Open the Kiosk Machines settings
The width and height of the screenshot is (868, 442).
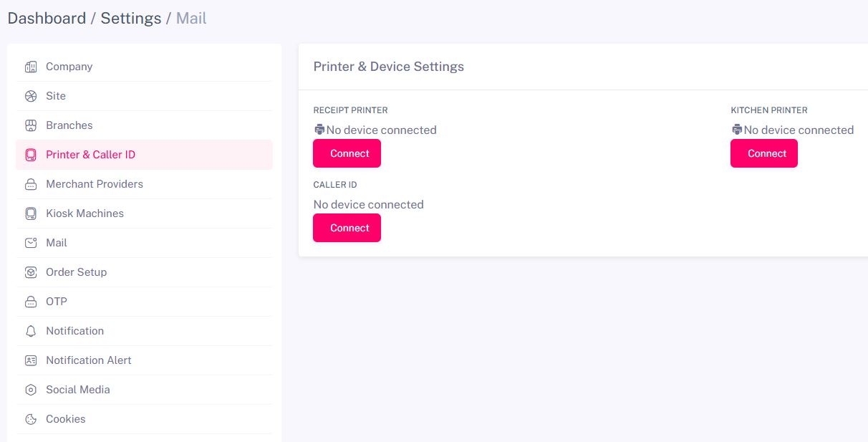(85, 213)
